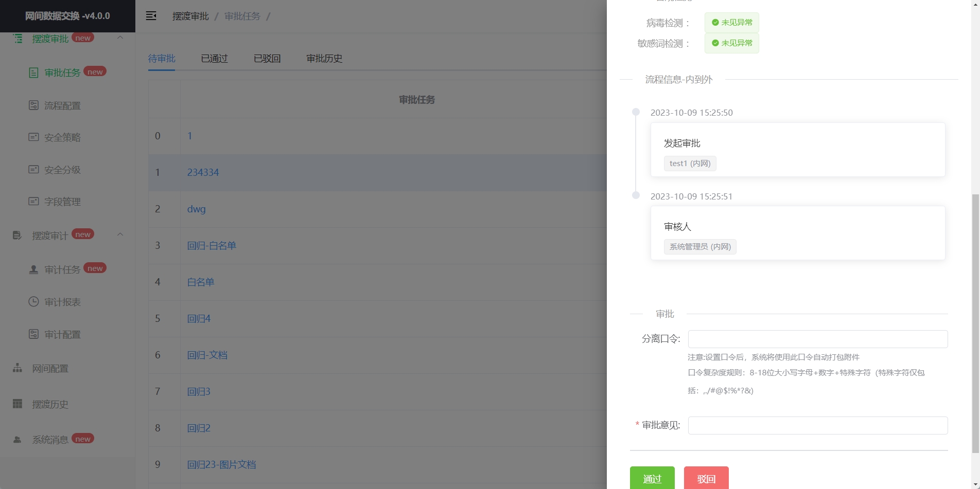Image resolution: width=980 pixels, height=489 pixels.
Task: Click the 审计报表 clock icon
Action: tap(33, 302)
